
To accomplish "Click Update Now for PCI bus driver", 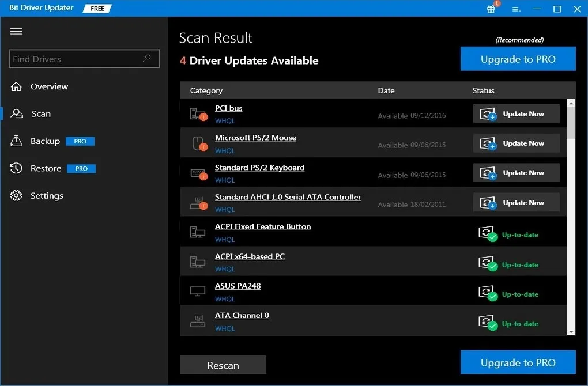I will click(x=516, y=113).
